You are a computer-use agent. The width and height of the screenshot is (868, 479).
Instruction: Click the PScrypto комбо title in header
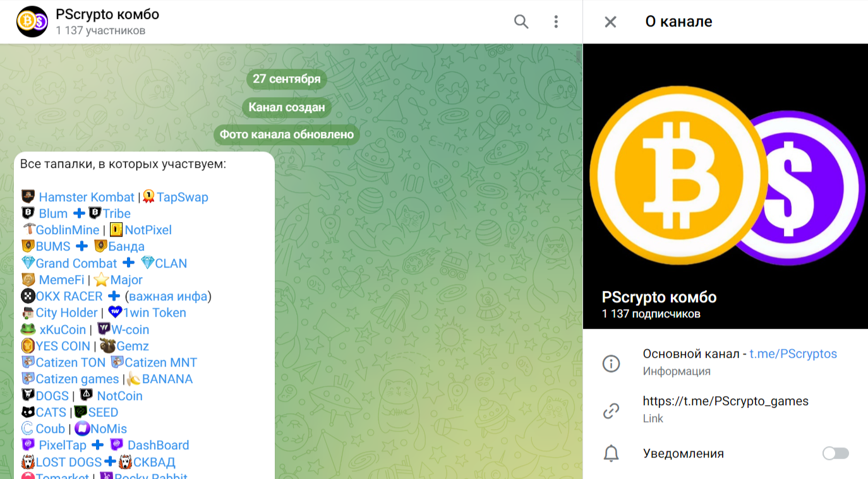pyautogui.click(x=107, y=14)
